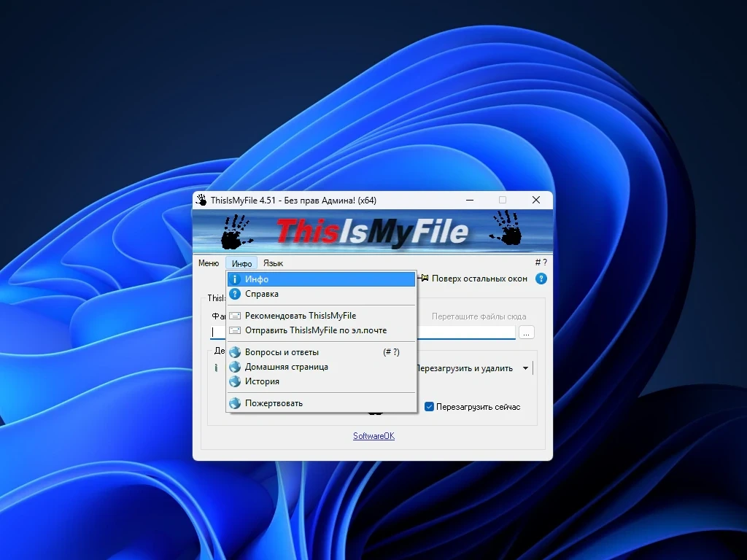Minimize the ThisIsMyFile window
Screen dimensions: 747x560
(x=470, y=200)
